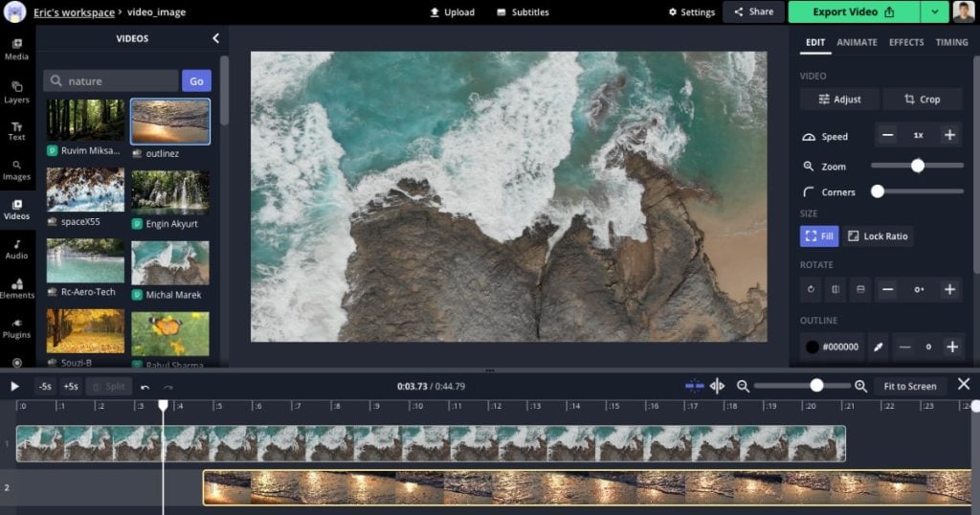Viewport: 980px width, 515px height.
Task: Open the Media panel in sidebar
Action: 17,50
